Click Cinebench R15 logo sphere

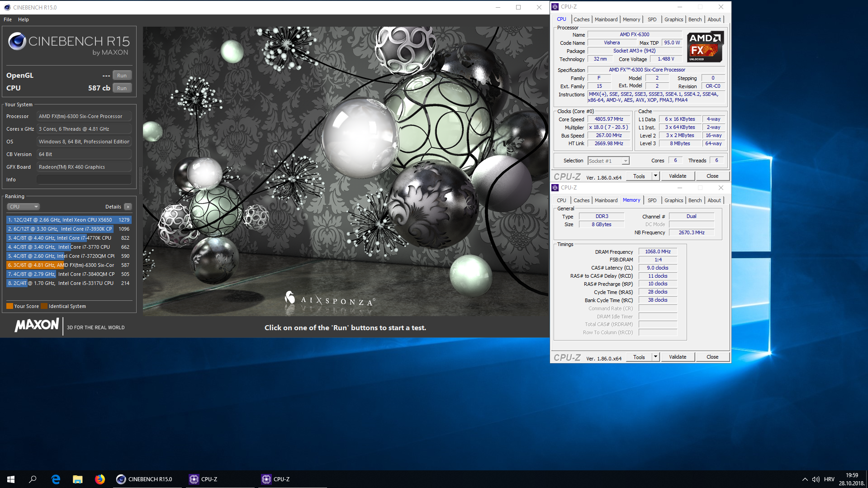click(17, 41)
